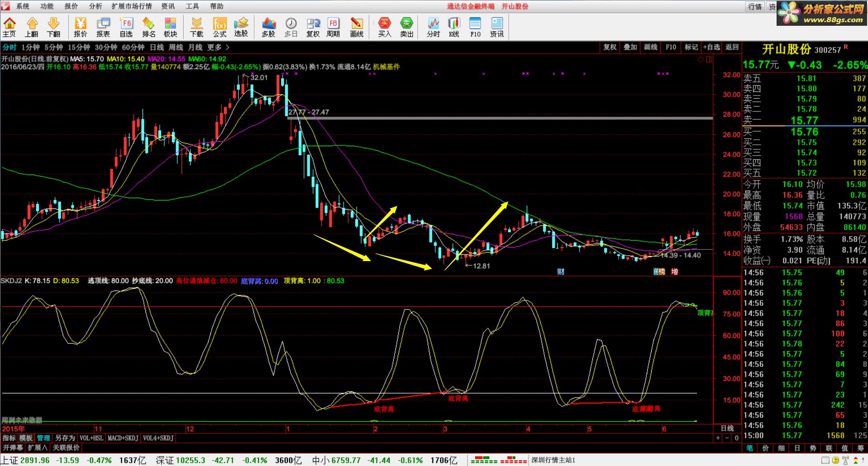
Task: Select the 1分钟 period tab
Action: click(x=30, y=47)
